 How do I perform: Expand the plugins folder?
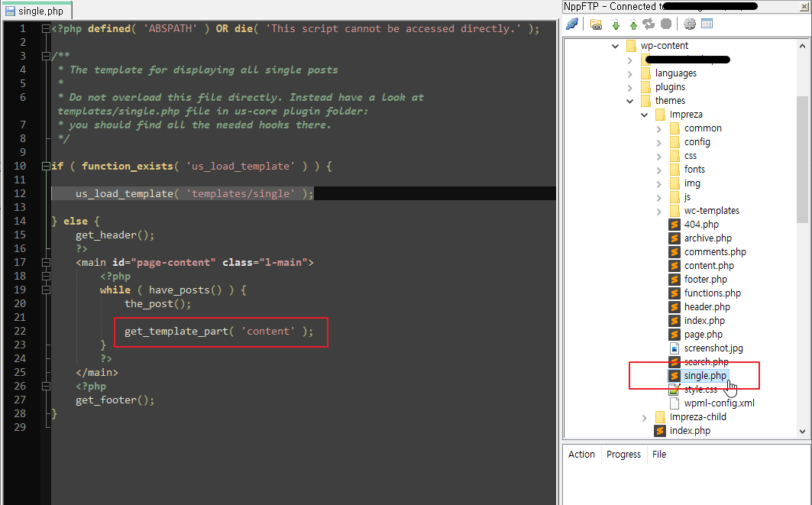point(629,88)
